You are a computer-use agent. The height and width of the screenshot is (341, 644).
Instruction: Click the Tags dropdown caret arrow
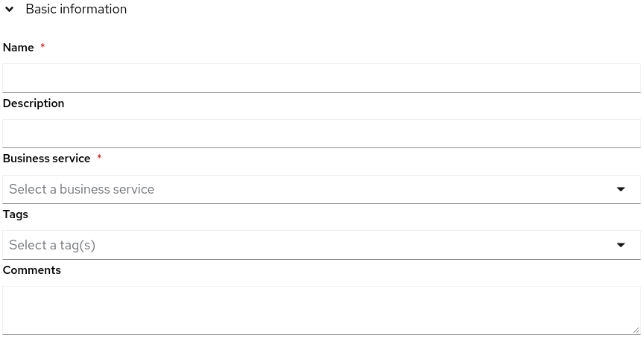621,245
